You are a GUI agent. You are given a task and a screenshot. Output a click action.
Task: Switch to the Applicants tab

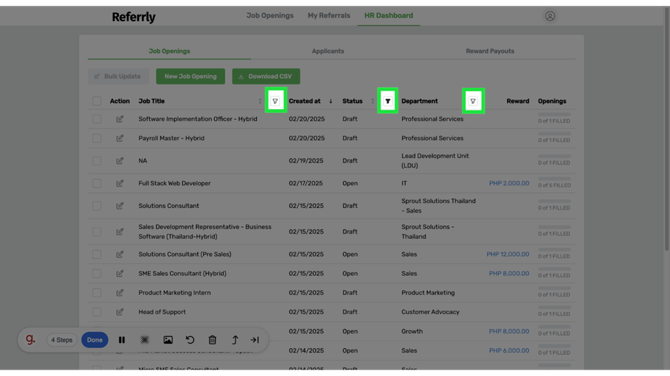328,51
